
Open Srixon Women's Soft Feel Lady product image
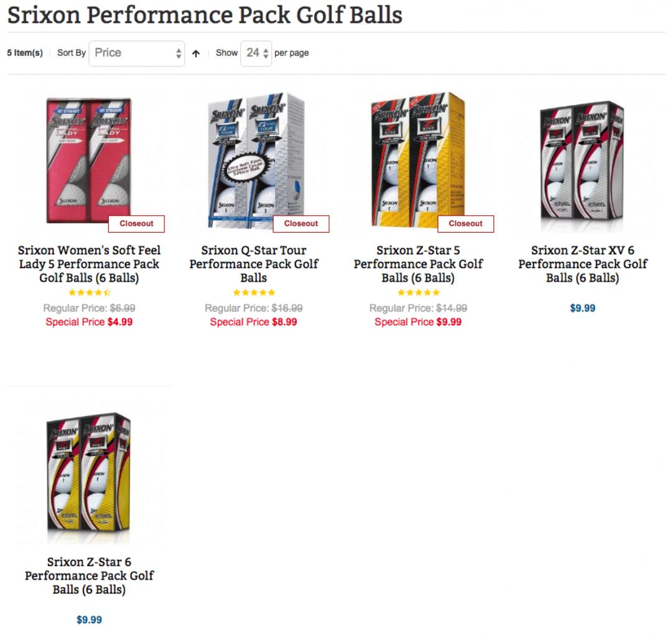(x=89, y=160)
